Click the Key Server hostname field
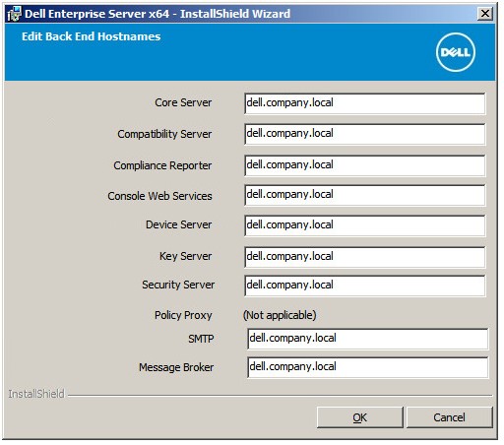Image resolution: width=504 pixels, height=445 pixels. click(364, 257)
